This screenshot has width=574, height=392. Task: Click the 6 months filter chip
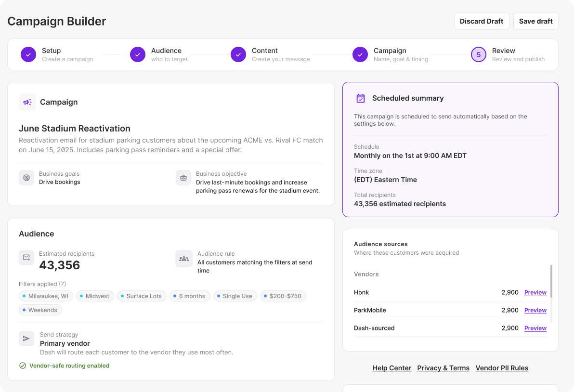click(190, 296)
